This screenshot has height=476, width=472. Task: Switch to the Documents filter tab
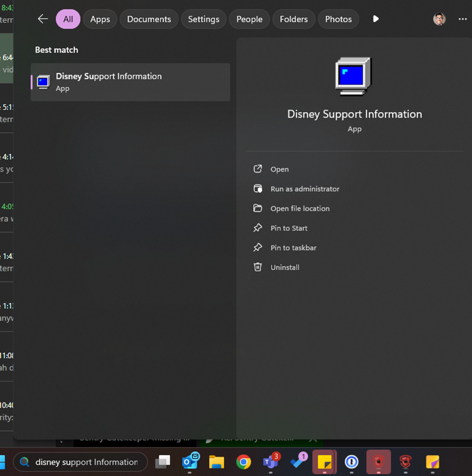(x=149, y=19)
